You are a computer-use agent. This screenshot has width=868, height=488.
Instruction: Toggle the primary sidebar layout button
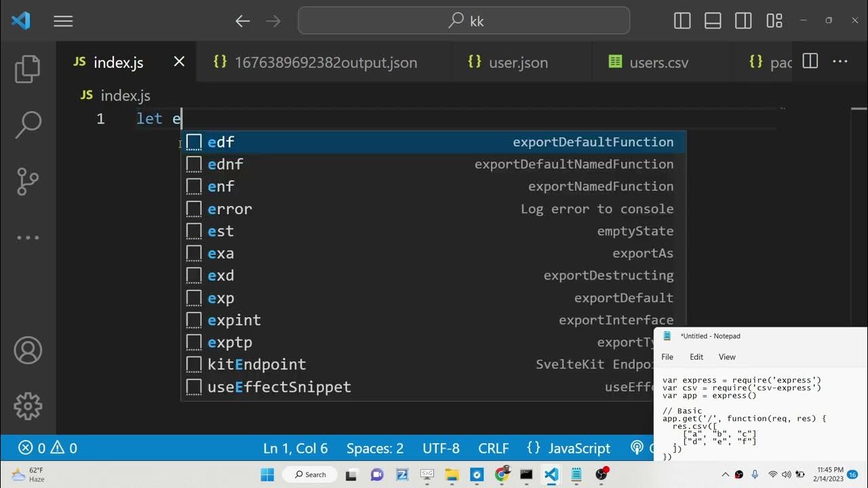click(682, 21)
